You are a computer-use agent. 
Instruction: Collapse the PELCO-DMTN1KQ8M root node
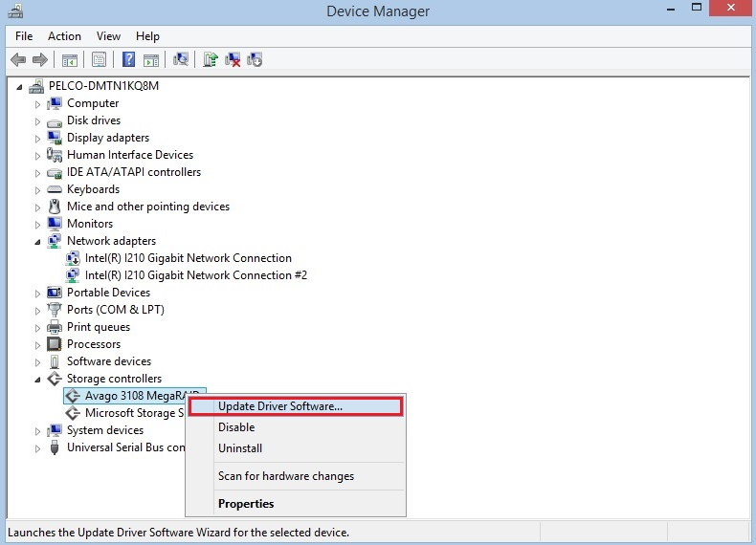pyautogui.click(x=19, y=87)
